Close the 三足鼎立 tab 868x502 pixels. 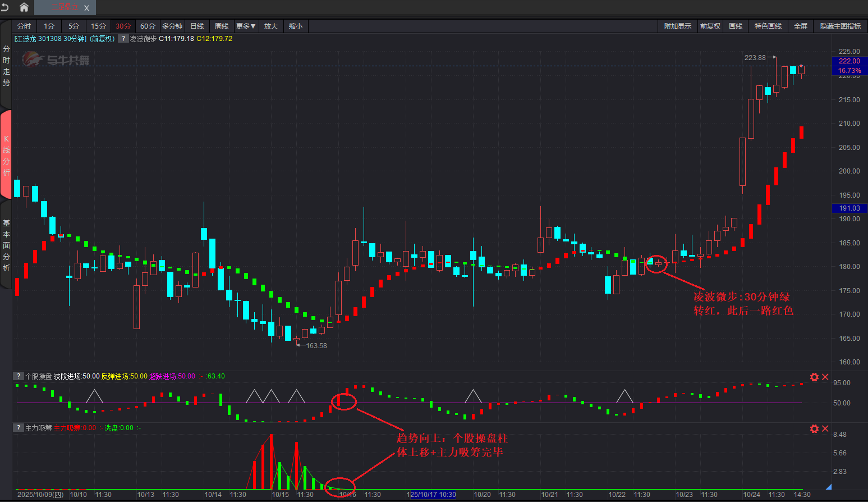pyautogui.click(x=86, y=8)
